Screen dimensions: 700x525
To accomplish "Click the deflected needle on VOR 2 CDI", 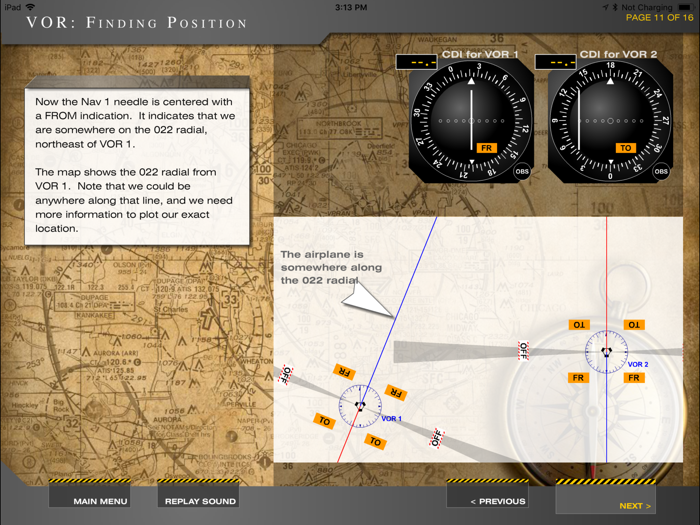I will (579, 120).
